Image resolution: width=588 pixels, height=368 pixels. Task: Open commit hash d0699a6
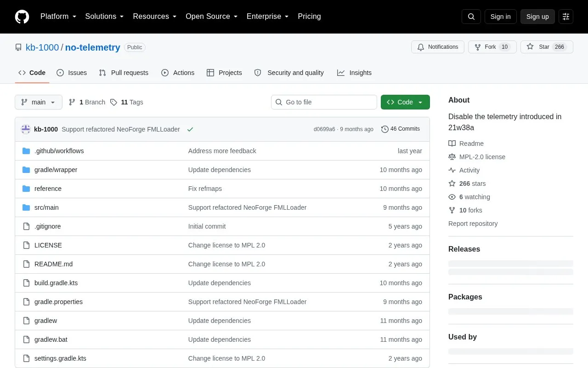coord(324,129)
